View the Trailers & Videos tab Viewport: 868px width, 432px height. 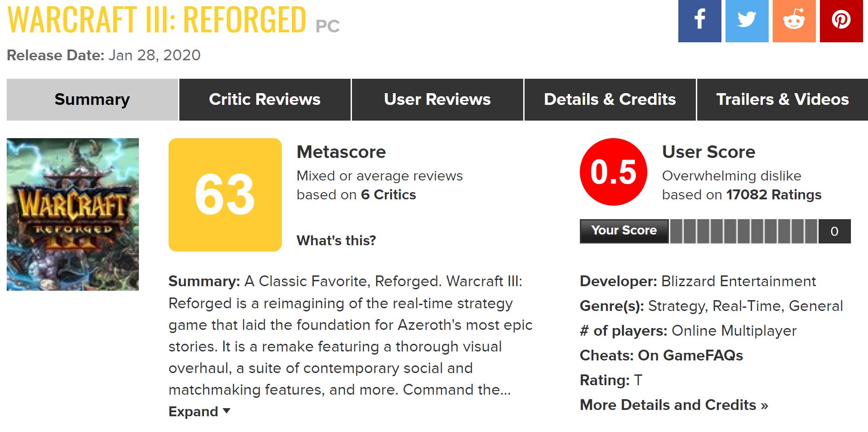coord(782,99)
